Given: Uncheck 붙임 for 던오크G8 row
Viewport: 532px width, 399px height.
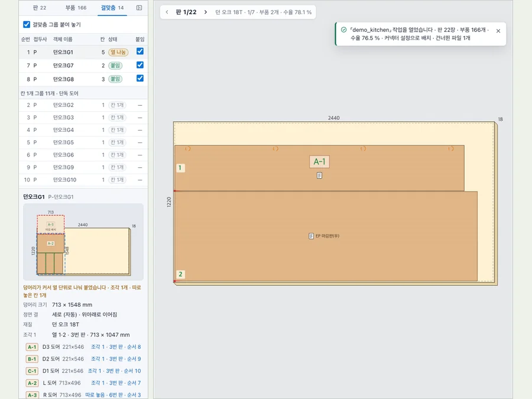Looking at the screenshot, I should point(140,79).
